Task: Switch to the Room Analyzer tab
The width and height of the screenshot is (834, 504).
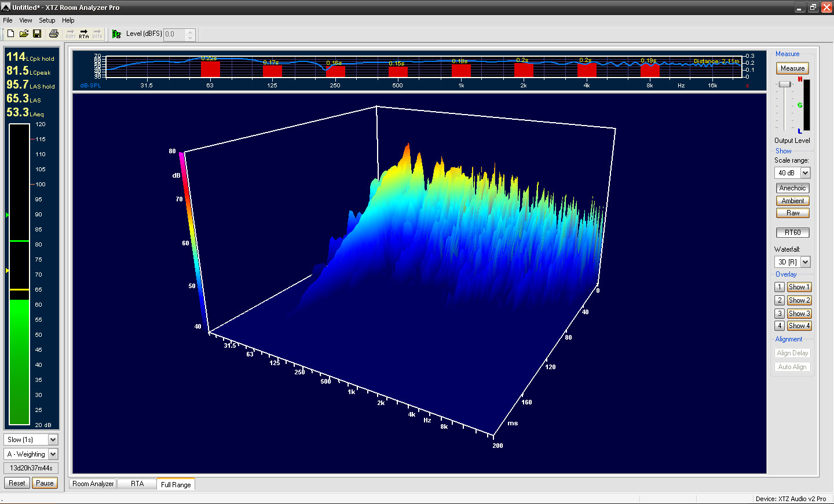Action: [93, 484]
